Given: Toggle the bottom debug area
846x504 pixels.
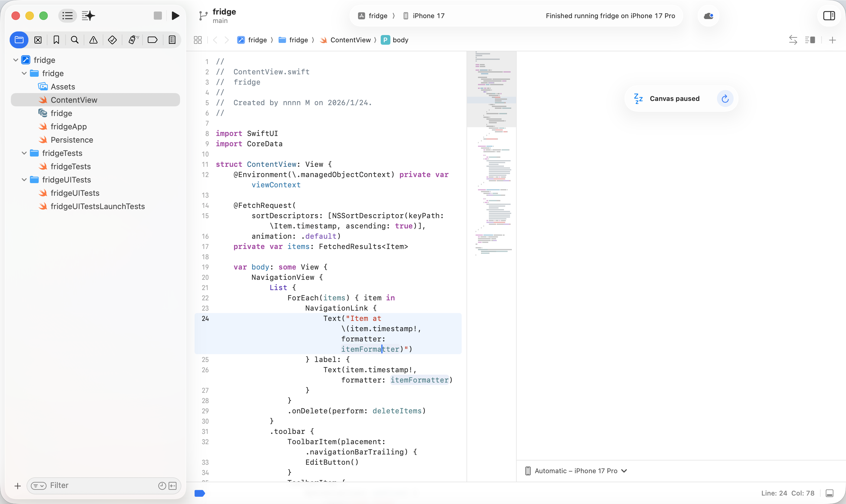Looking at the screenshot, I should coord(830,493).
